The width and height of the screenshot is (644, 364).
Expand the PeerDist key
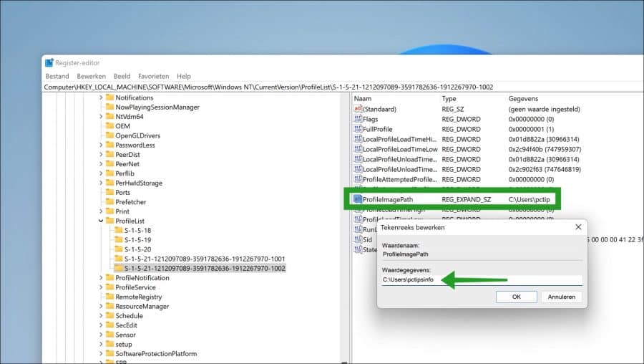tap(101, 155)
